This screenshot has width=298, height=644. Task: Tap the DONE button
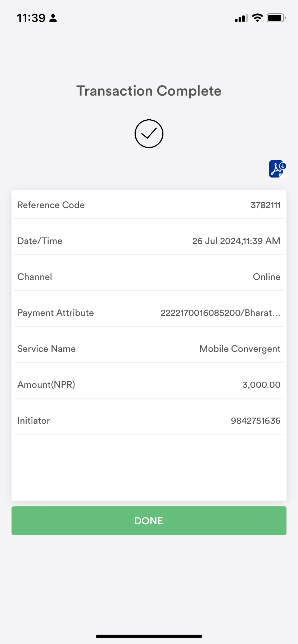pos(149,521)
